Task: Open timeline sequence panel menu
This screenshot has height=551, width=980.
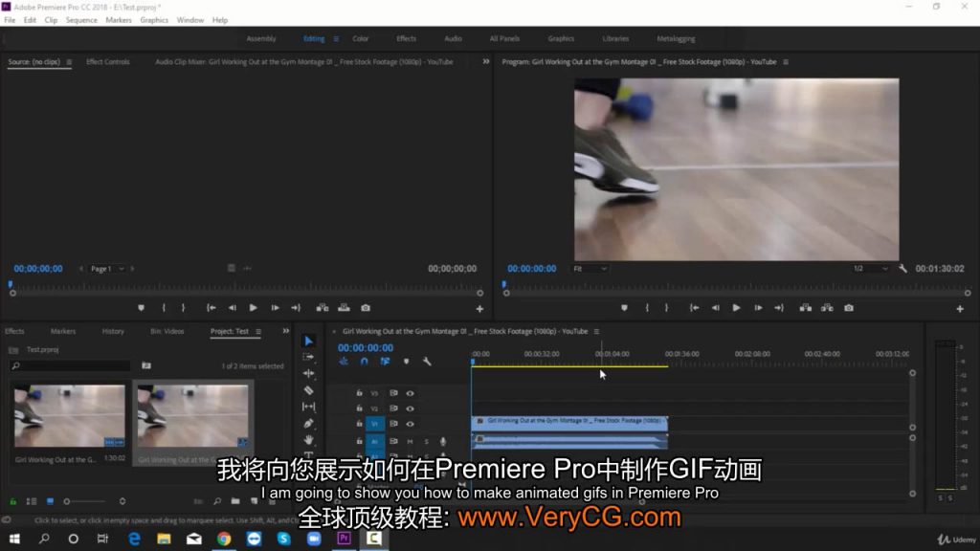Action: click(596, 332)
